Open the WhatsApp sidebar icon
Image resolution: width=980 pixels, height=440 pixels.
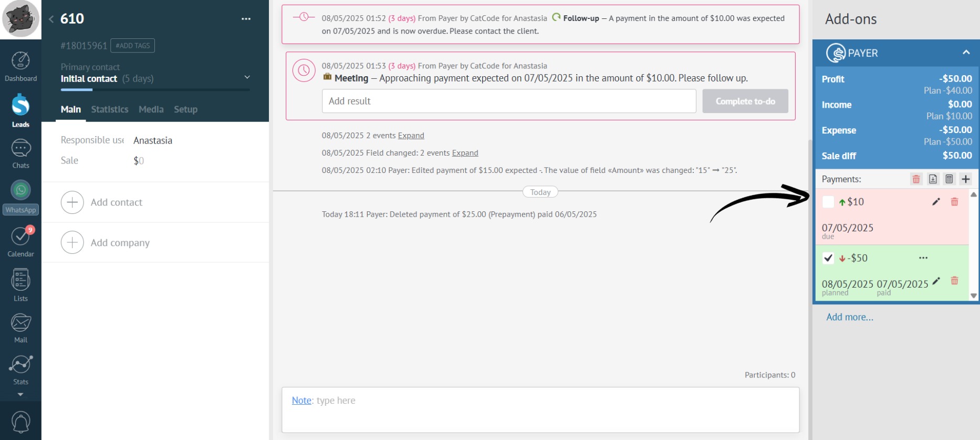coord(20,196)
